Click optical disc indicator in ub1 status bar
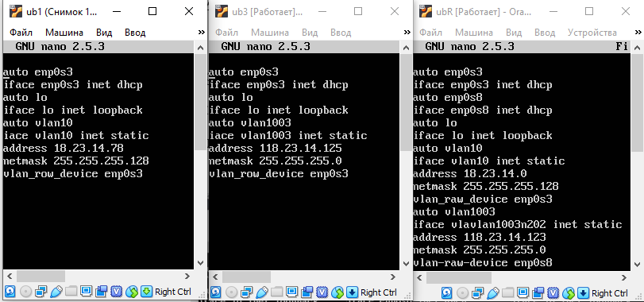The height and width of the screenshot is (302, 644). tap(25, 292)
